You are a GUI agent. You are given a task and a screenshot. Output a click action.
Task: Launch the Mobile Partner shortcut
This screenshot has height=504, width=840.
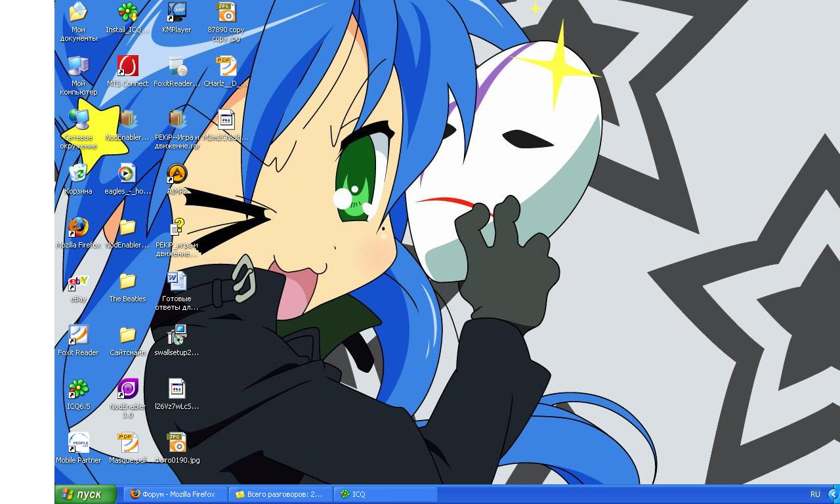point(78,442)
